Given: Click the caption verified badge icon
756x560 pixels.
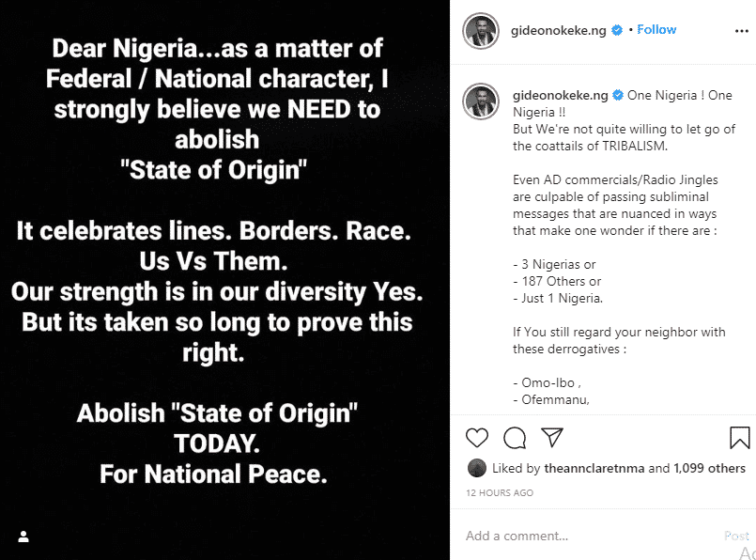Looking at the screenshot, I should tap(618, 96).
